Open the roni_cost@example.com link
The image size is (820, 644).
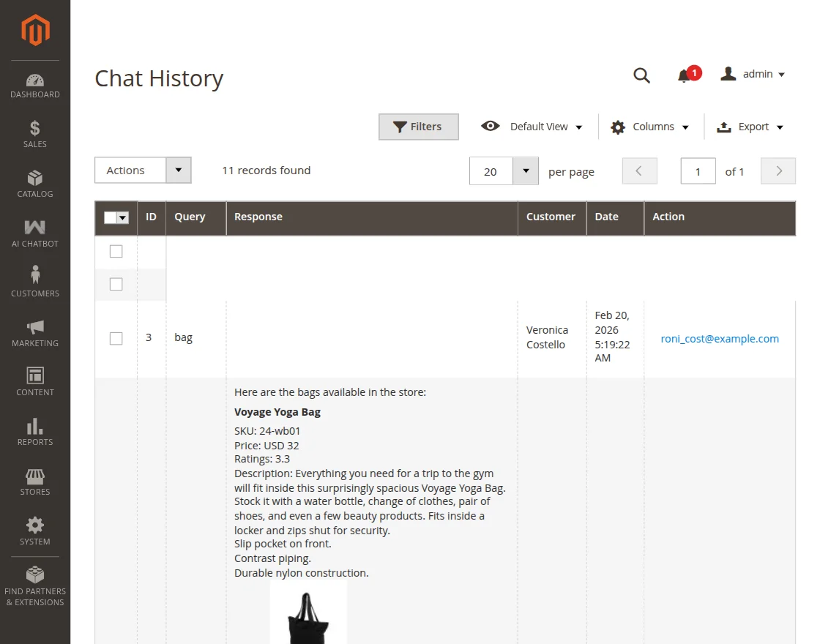point(720,338)
